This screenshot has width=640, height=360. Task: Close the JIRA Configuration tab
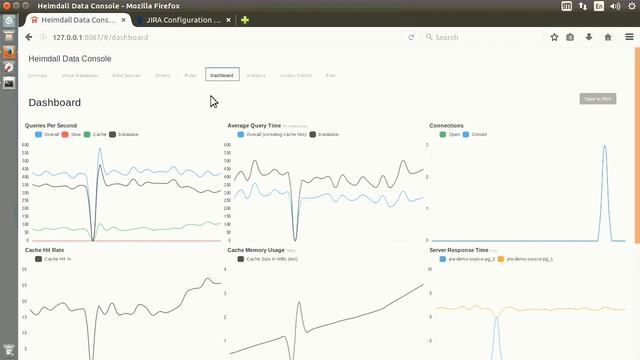coord(229,20)
